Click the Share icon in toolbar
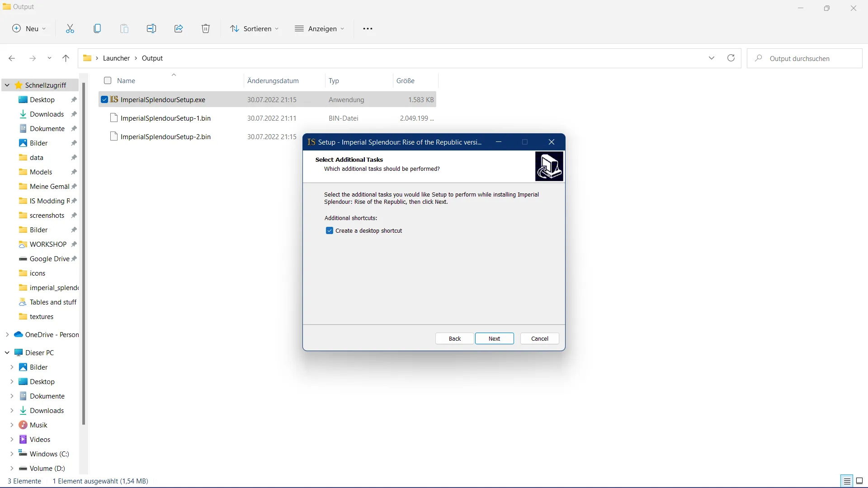 pos(179,28)
